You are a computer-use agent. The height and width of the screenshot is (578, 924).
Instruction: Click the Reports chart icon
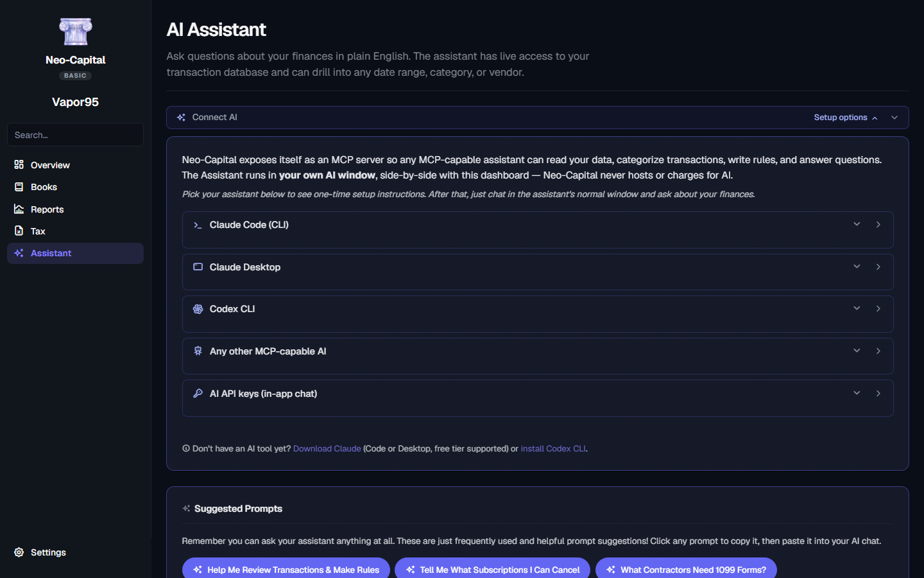coord(19,209)
